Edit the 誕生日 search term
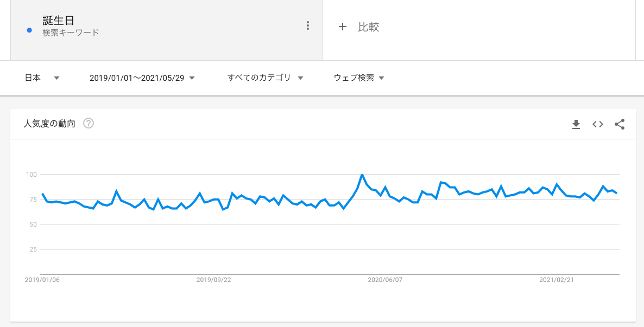Viewport: 644px width, 327px height. click(x=59, y=21)
